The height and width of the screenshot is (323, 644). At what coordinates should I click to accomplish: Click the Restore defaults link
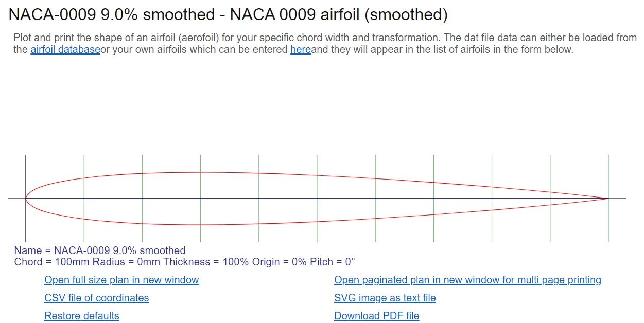(82, 316)
